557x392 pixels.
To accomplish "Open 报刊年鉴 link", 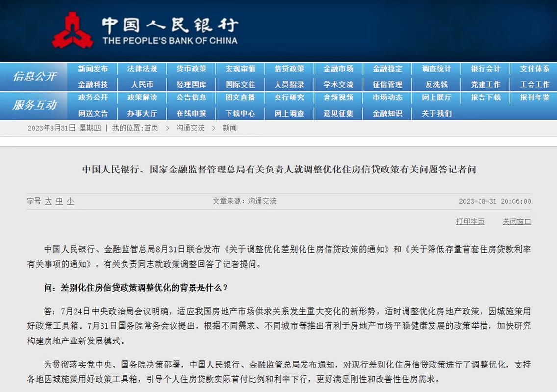I will click(534, 98).
